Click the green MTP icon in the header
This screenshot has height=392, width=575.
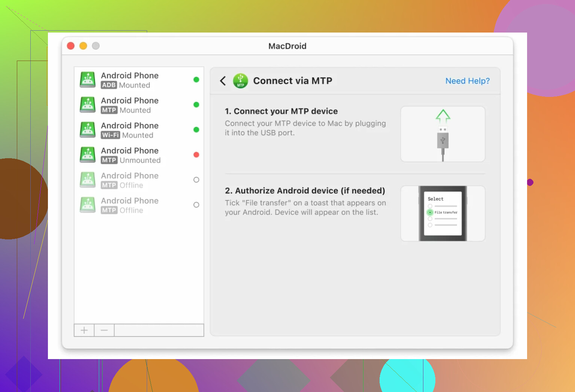click(240, 81)
